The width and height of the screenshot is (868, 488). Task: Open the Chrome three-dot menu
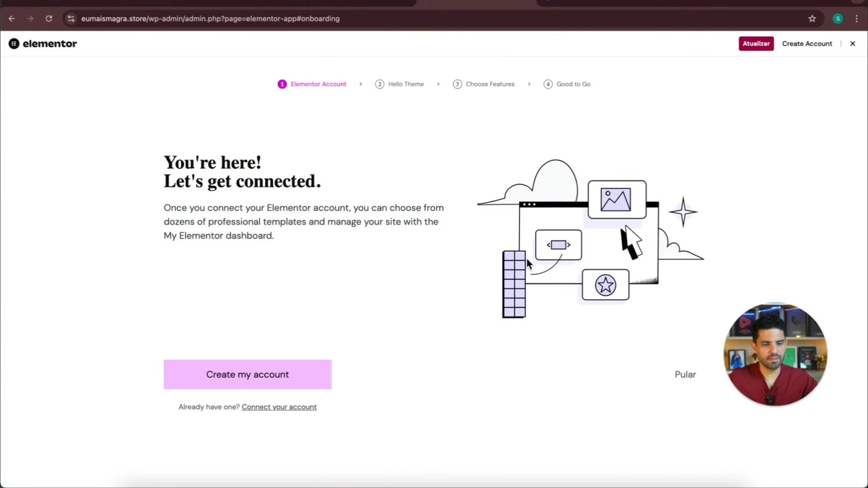pos(857,19)
